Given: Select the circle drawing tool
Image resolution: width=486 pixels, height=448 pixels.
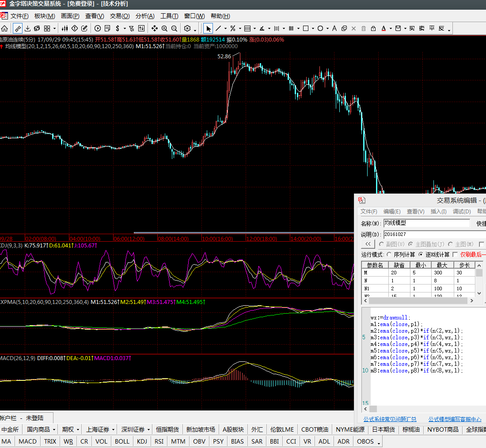Looking at the screenshot, I should (x=320, y=29).
